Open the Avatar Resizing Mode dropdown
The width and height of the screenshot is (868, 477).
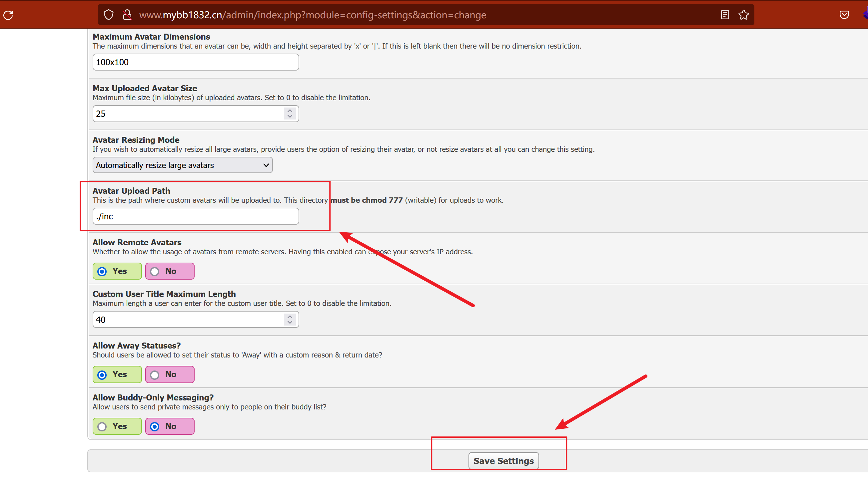tap(182, 165)
